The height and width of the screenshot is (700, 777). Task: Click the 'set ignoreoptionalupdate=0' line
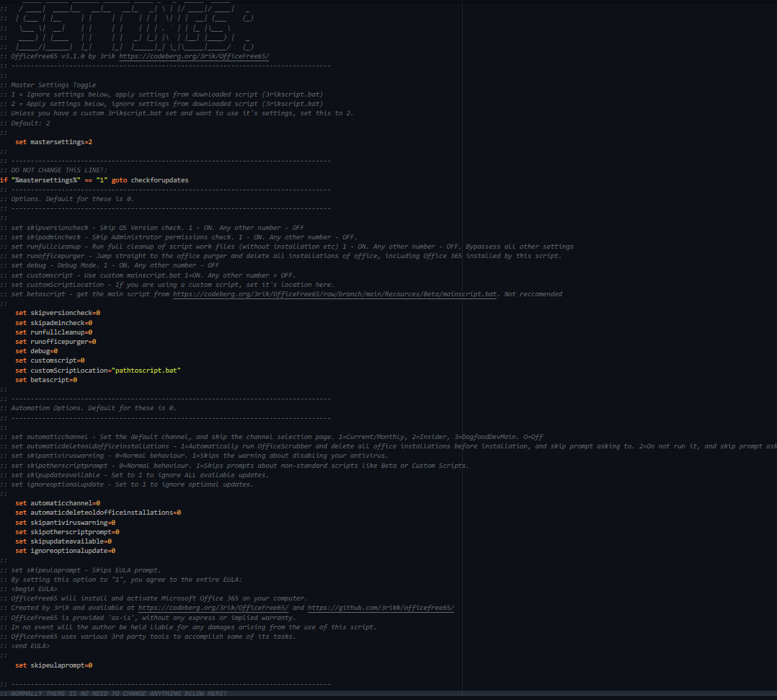(x=66, y=551)
